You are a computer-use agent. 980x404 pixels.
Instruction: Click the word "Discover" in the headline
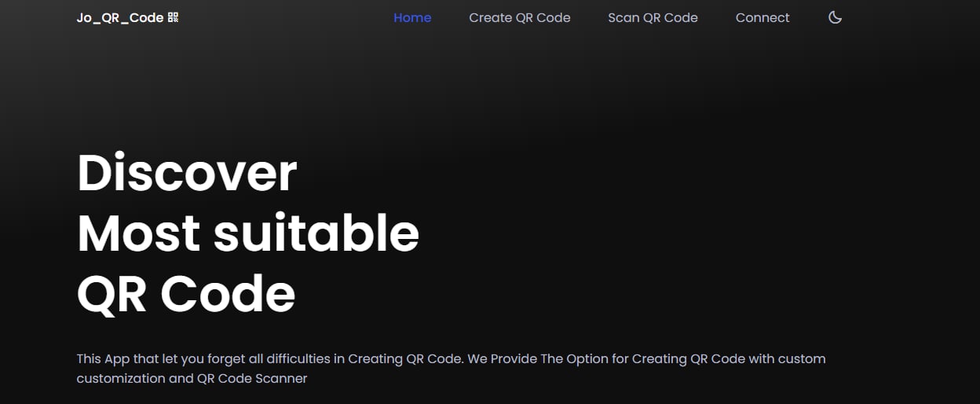(x=187, y=173)
